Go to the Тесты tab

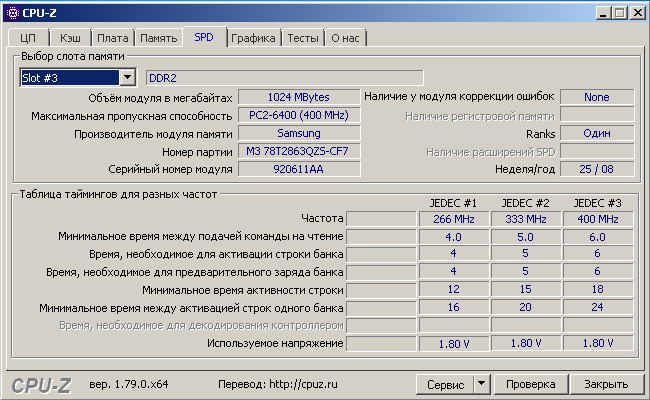[x=303, y=38]
